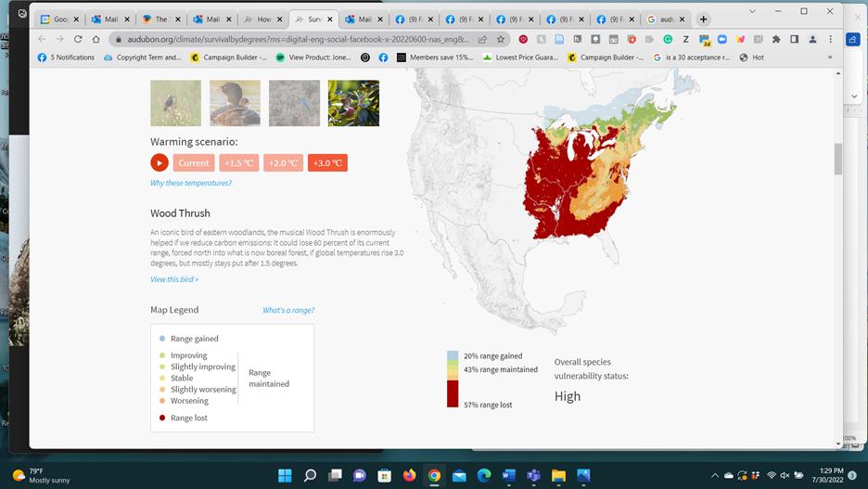
Task: Show hidden system tray icons
Action: (714, 476)
